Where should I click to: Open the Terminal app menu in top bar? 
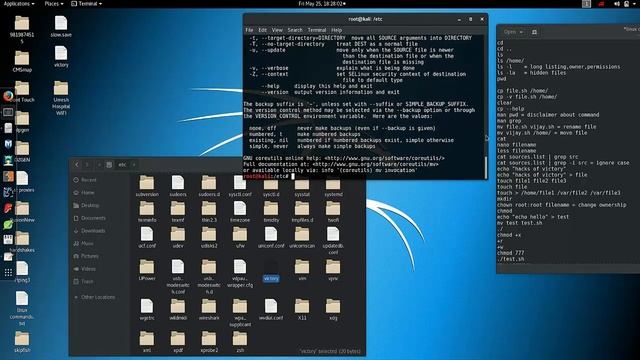point(87,4)
